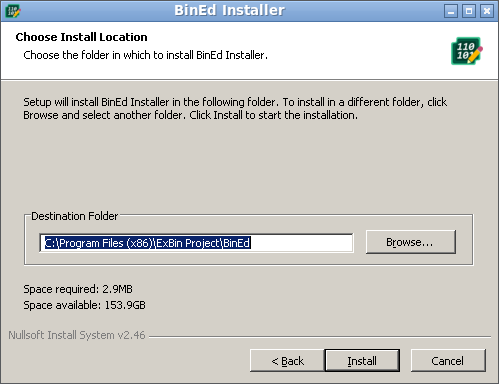Click the setup instructions paragraph
The image size is (499, 384).
(235, 108)
